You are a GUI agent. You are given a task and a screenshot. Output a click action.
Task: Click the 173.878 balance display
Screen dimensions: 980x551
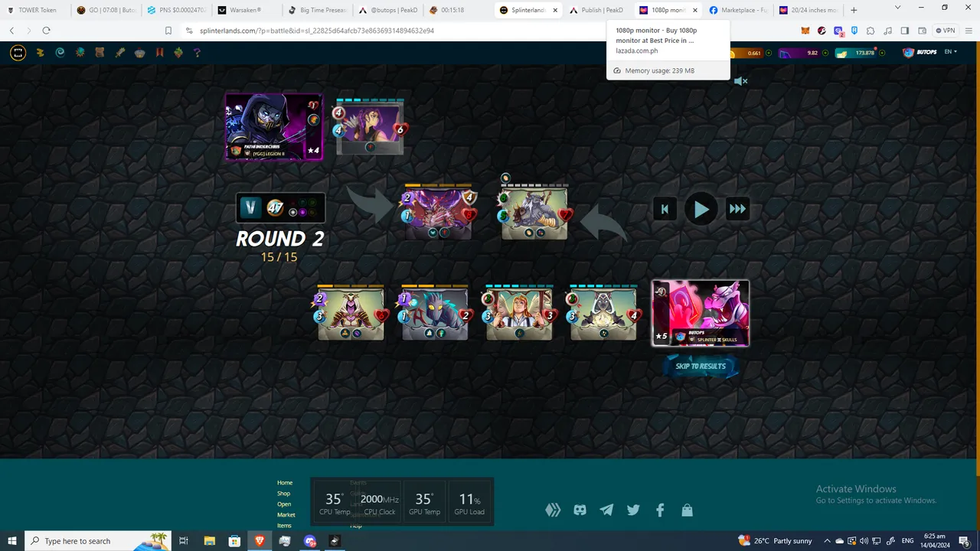coord(857,53)
